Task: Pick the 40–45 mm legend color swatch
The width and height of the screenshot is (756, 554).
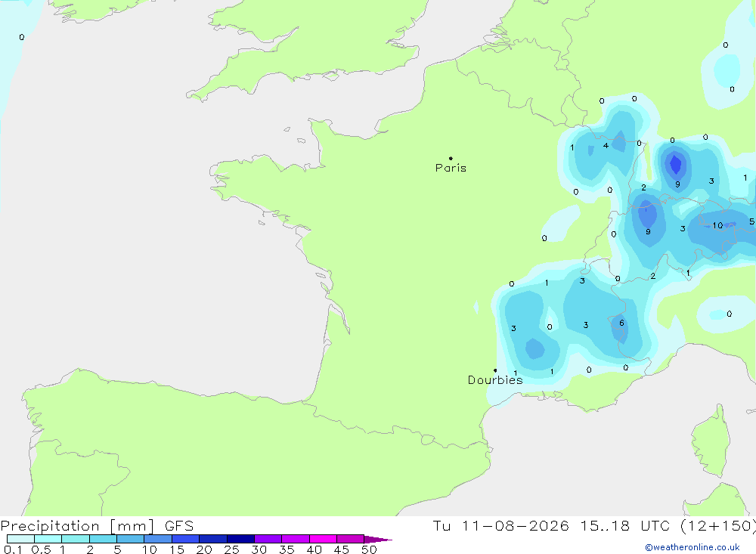Action: click(x=323, y=539)
